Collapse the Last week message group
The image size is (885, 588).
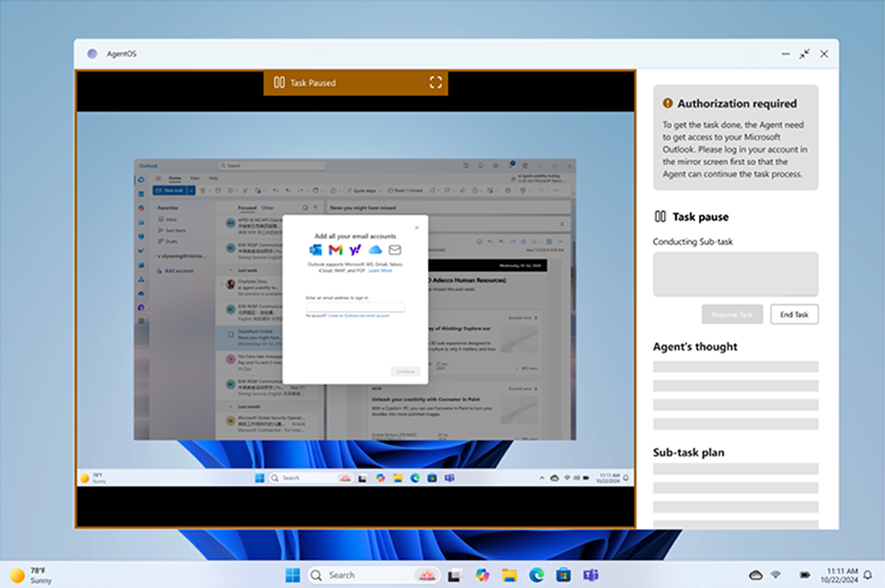(230, 270)
